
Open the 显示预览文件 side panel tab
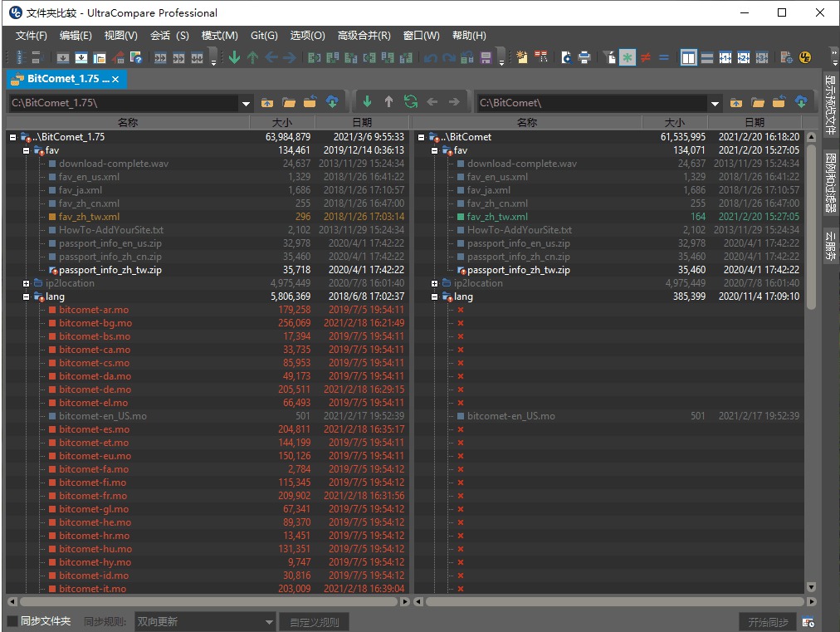(x=830, y=105)
